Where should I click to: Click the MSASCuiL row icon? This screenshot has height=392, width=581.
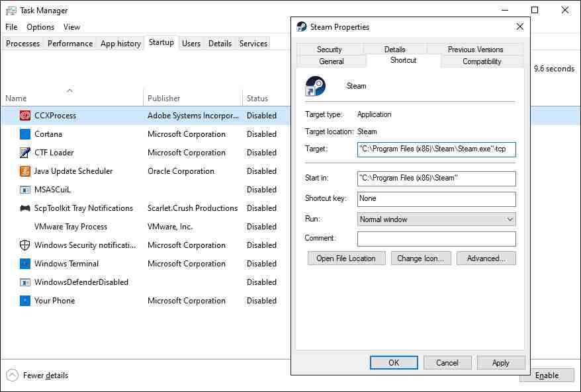(x=25, y=190)
